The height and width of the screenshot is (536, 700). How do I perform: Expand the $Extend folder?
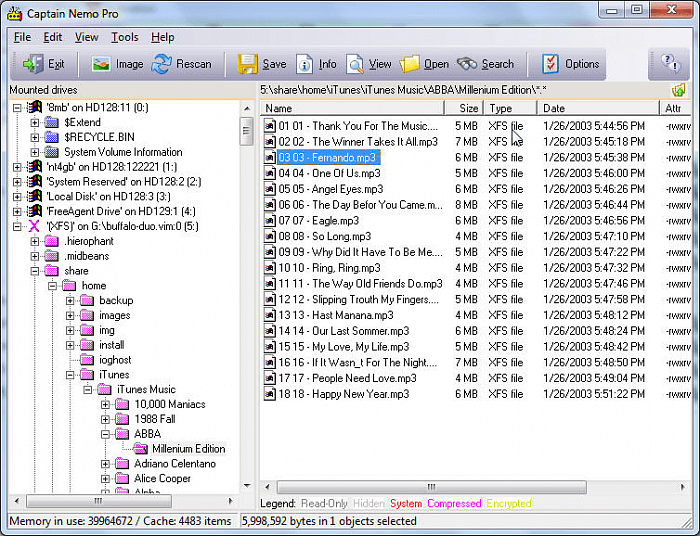click(34, 122)
